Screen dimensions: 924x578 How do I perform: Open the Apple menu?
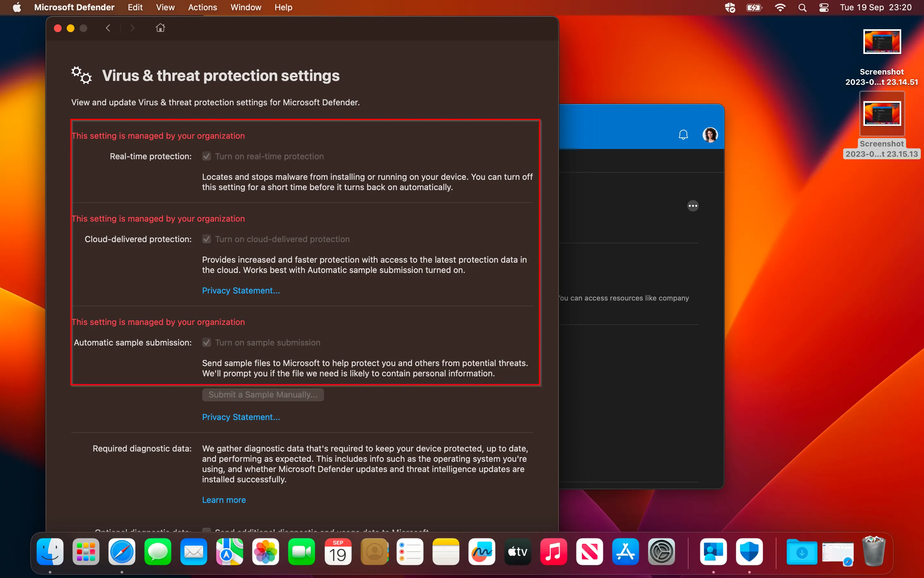(x=17, y=7)
